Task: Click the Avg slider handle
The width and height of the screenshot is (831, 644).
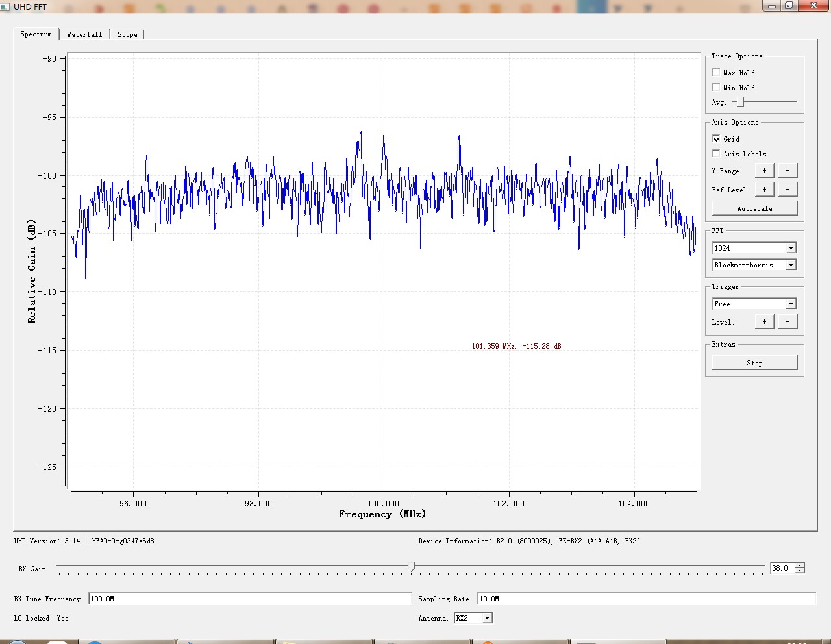Action: [740, 102]
